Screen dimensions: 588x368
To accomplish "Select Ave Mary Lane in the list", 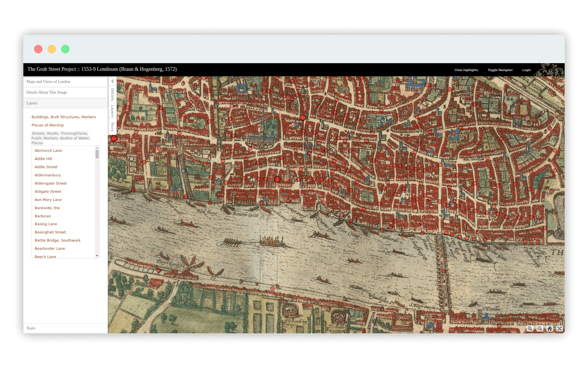I will [x=48, y=200].
